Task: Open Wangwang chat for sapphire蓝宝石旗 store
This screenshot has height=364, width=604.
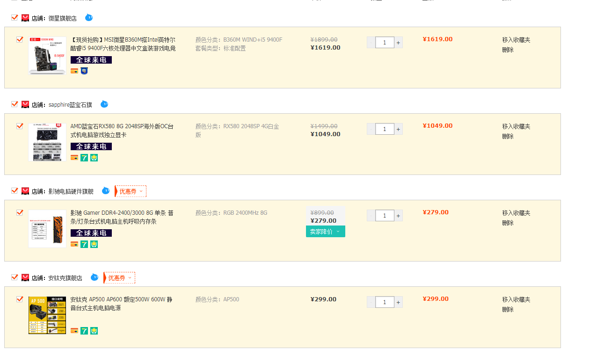Action: click(104, 104)
